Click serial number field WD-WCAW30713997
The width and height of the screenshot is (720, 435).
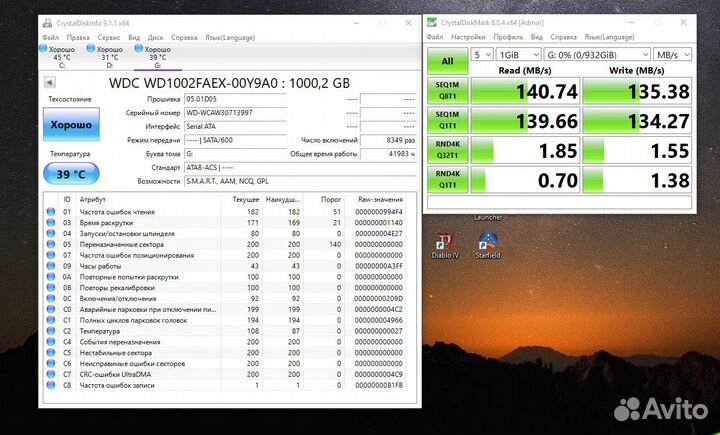tap(235, 113)
